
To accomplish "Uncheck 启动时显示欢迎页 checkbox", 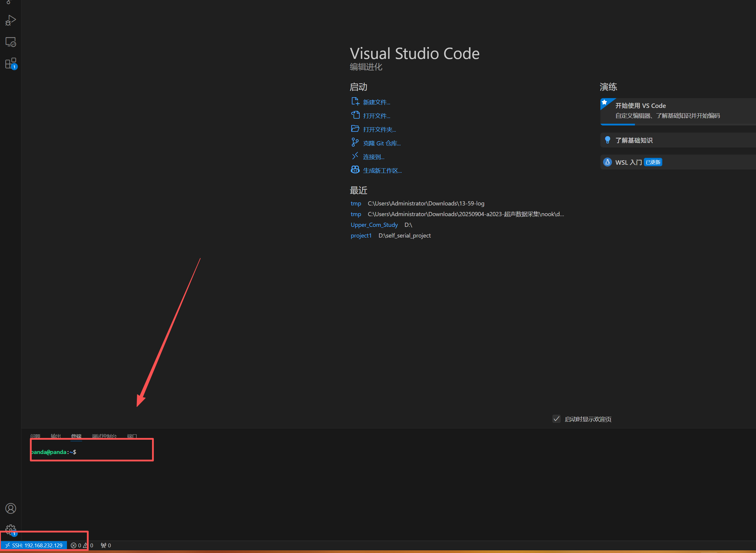I will click(x=556, y=419).
